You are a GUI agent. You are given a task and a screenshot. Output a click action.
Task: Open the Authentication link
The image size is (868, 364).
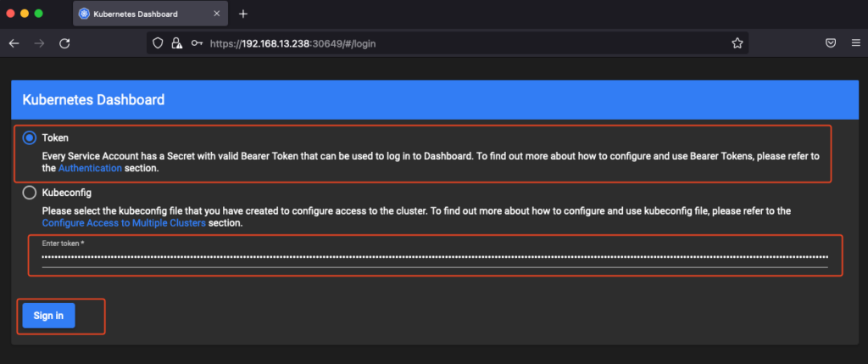click(90, 169)
